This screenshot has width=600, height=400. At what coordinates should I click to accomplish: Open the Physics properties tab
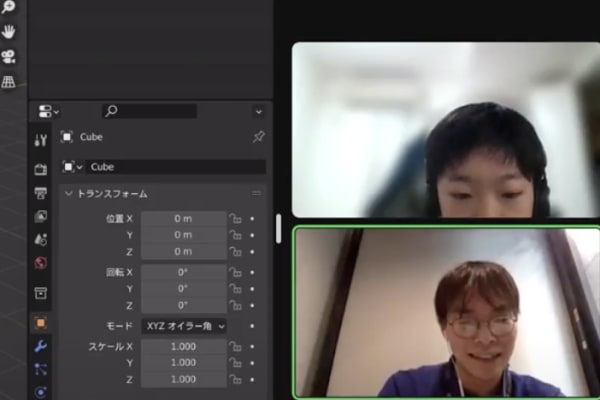41,392
